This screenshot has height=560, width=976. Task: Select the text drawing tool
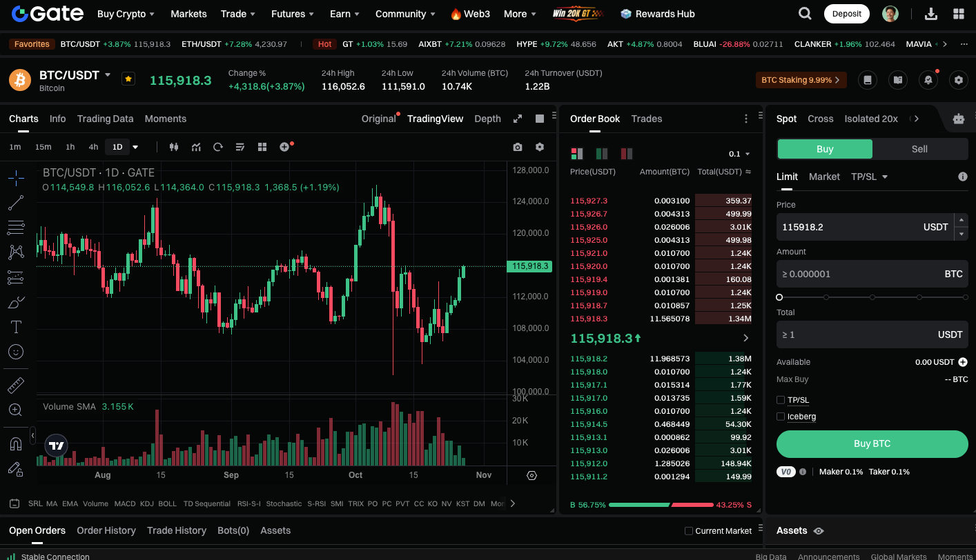(16, 327)
